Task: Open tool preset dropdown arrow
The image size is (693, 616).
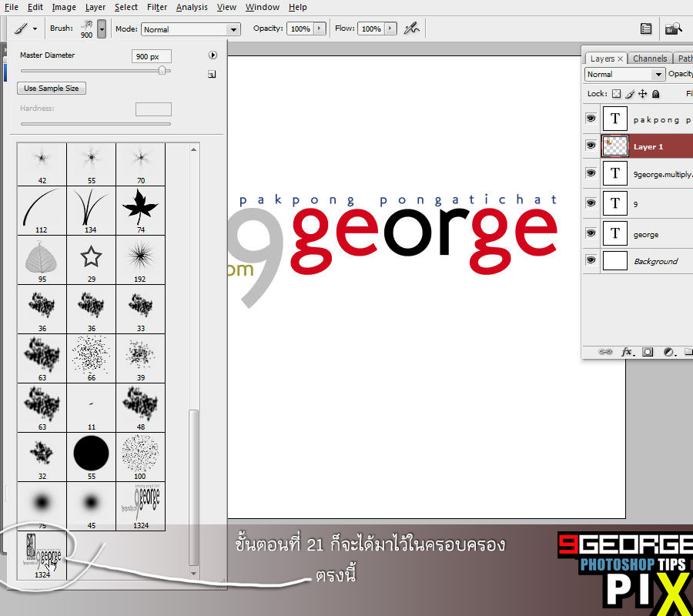Action: click(x=35, y=29)
